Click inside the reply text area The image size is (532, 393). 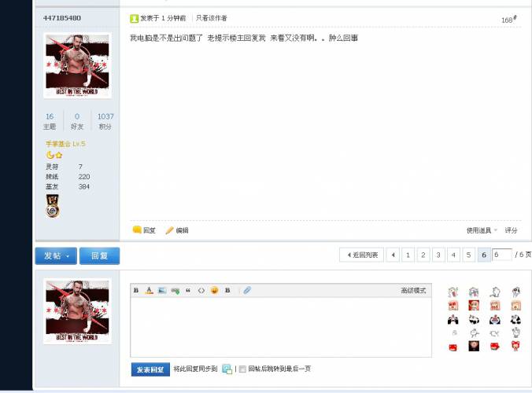(x=281, y=327)
